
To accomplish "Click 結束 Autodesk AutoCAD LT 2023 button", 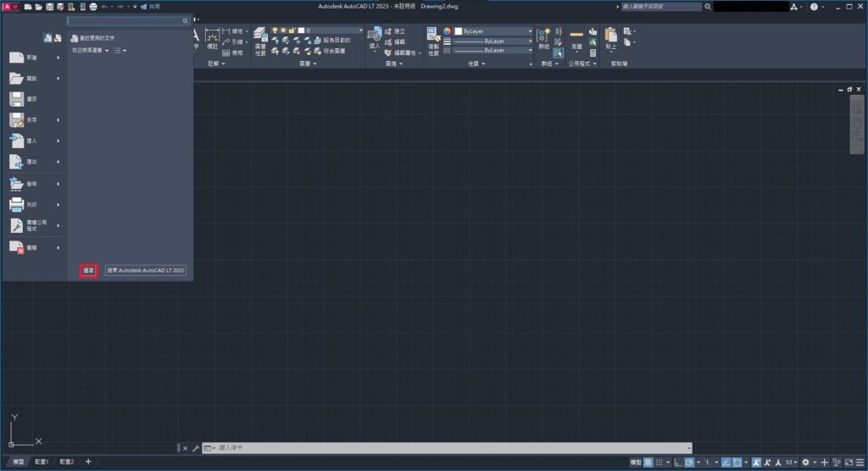I will (x=146, y=270).
